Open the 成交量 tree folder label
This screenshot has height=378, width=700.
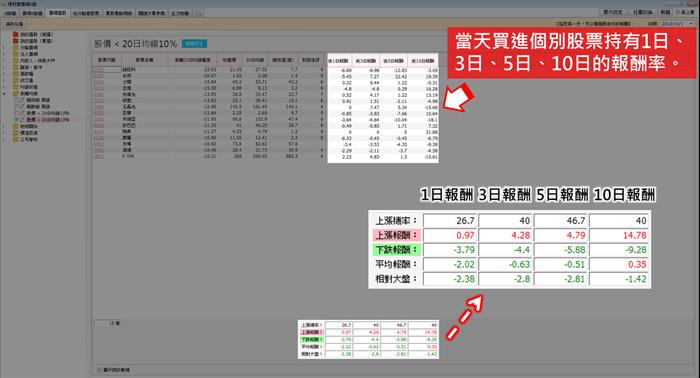pos(27,80)
